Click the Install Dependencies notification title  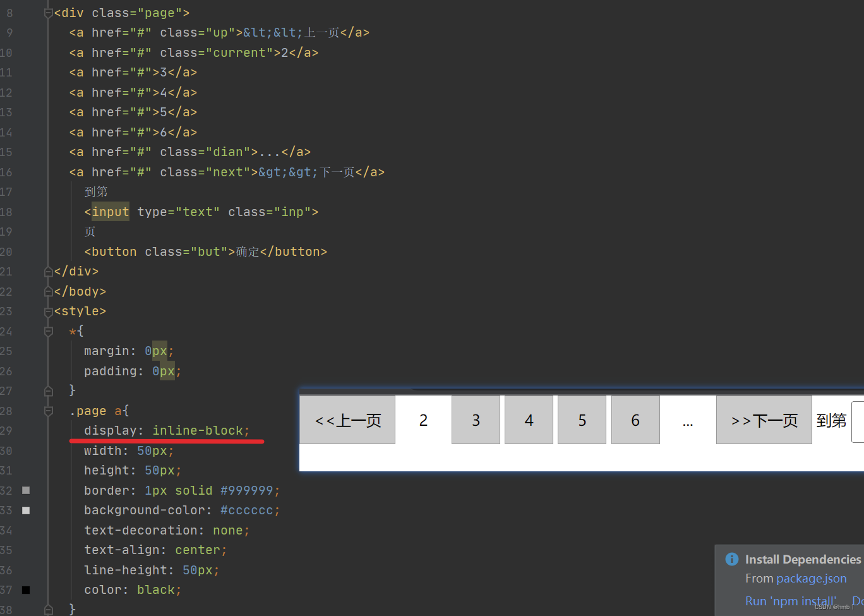pyautogui.click(x=803, y=559)
